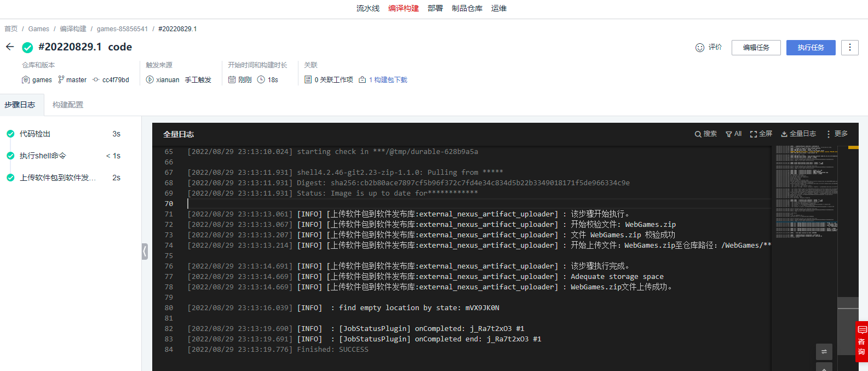Click the back arrow next to build number
The image size is (868, 371).
pos(10,47)
